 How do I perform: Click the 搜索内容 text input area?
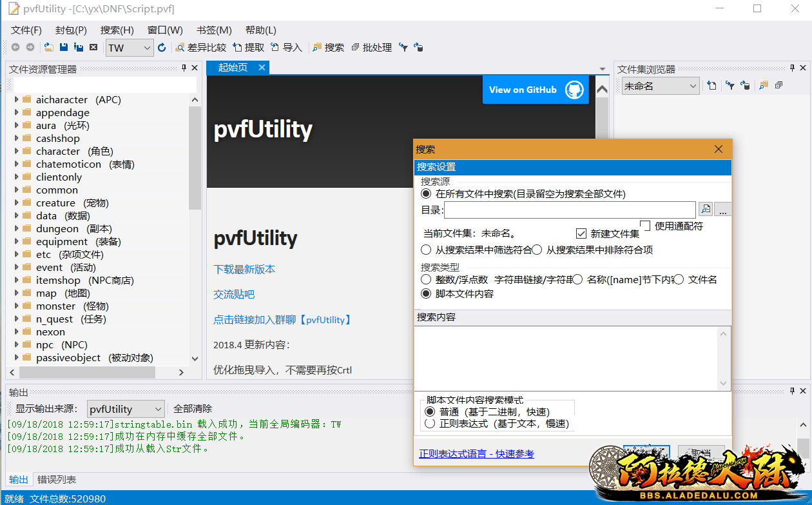567,358
